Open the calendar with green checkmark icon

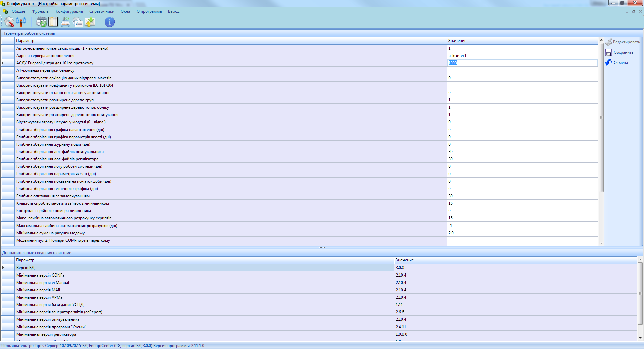point(41,22)
